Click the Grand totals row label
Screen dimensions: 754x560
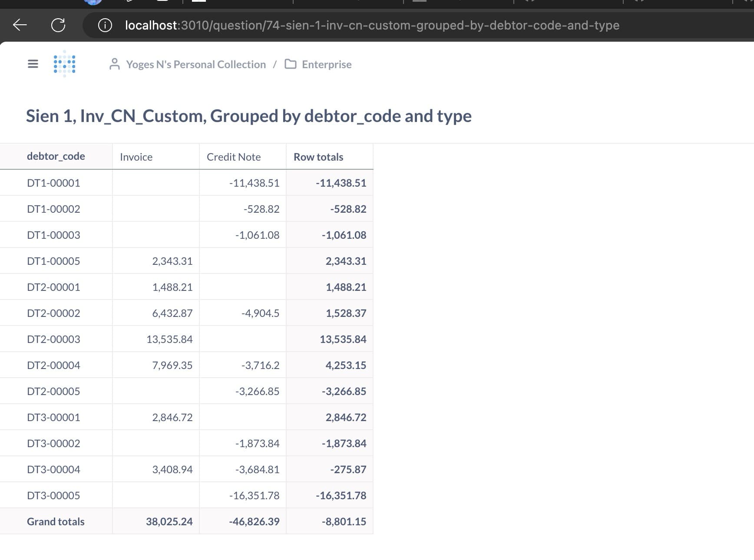pyautogui.click(x=56, y=521)
